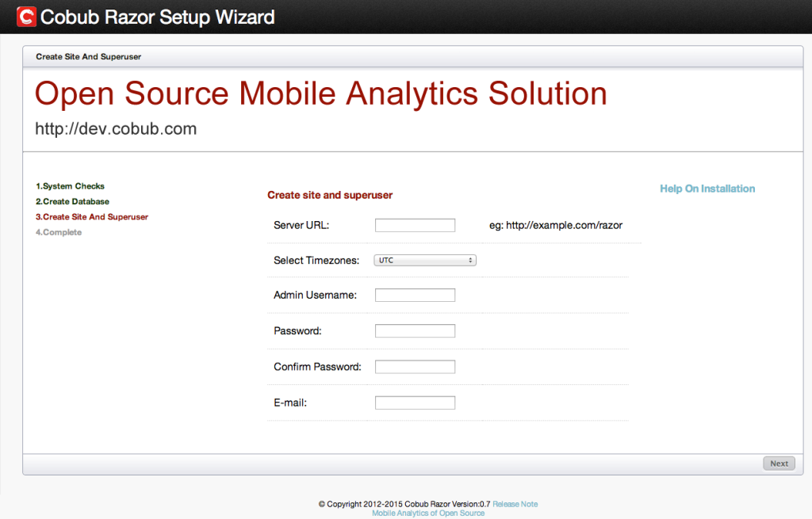Image resolution: width=812 pixels, height=519 pixels.
Task: Focus the Admin Username field
Action: (415, 295)
